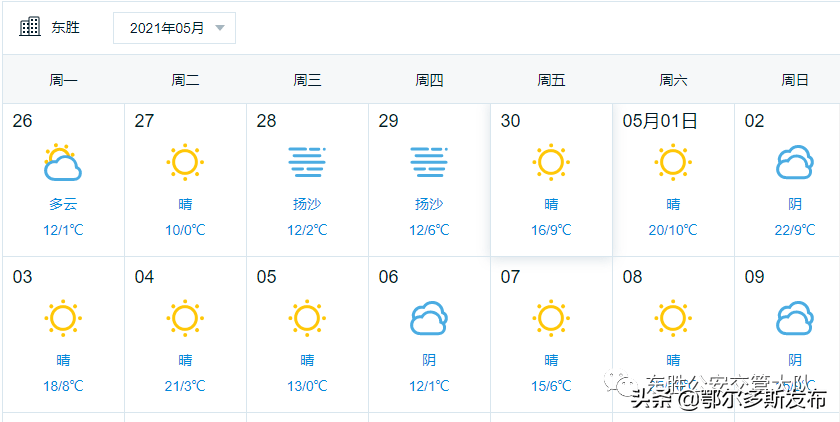Click the blowing sand icon on day 28
The height and width of the screenshot is (422, 840).
tap(307, 162)
